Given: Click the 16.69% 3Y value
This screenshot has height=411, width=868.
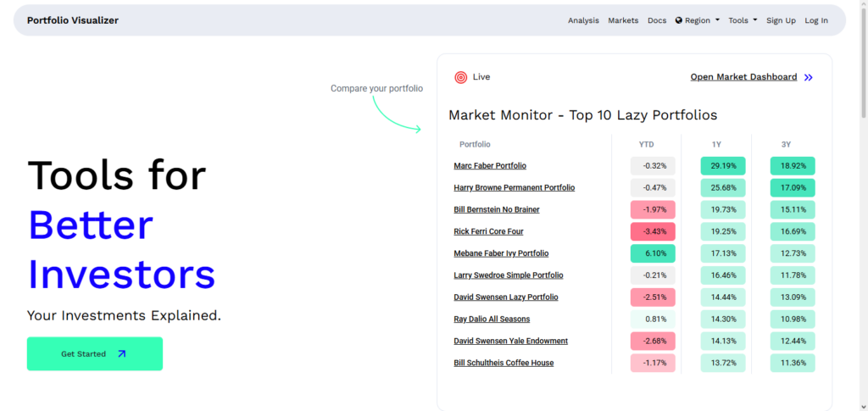Looking at the screenshot, I should tap(793, 231).
